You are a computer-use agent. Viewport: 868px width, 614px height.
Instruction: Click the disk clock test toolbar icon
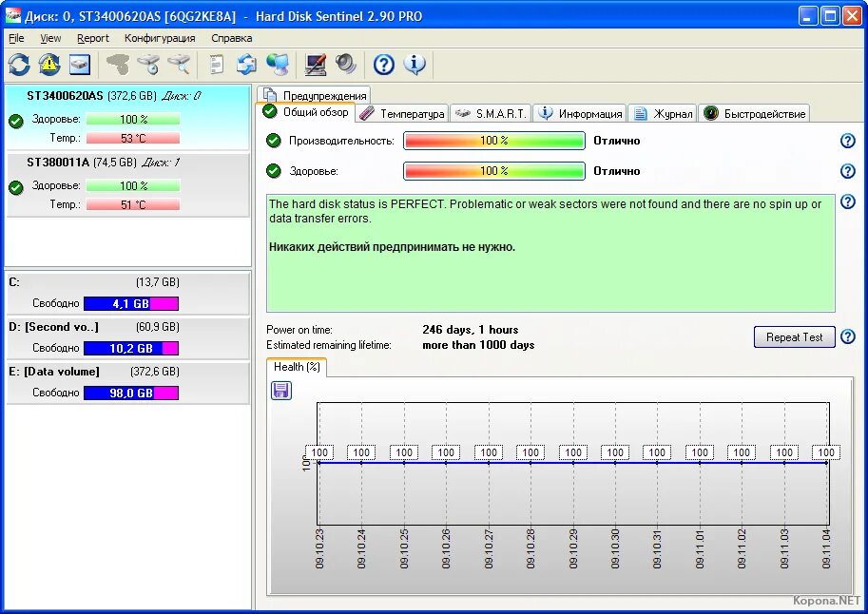pos(149,65)
